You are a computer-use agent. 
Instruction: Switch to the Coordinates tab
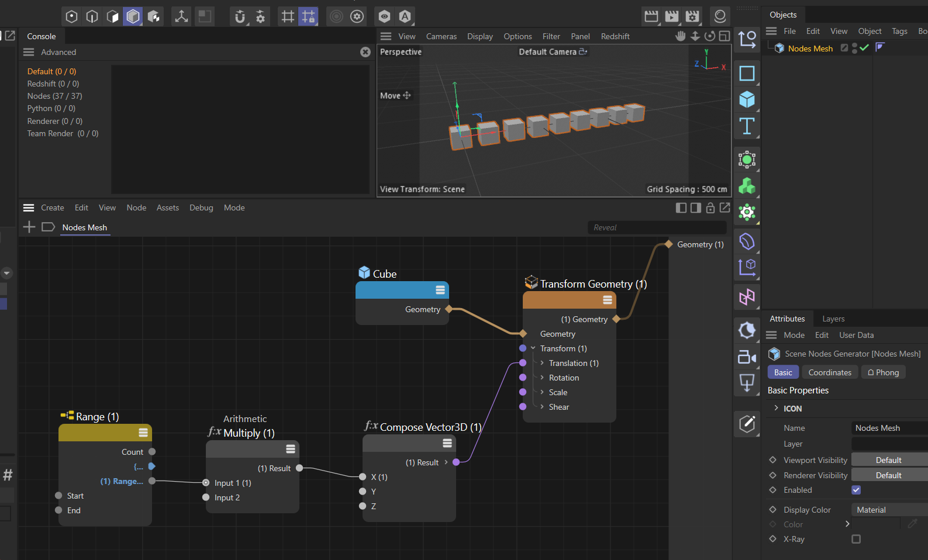(x=830, y=372)
